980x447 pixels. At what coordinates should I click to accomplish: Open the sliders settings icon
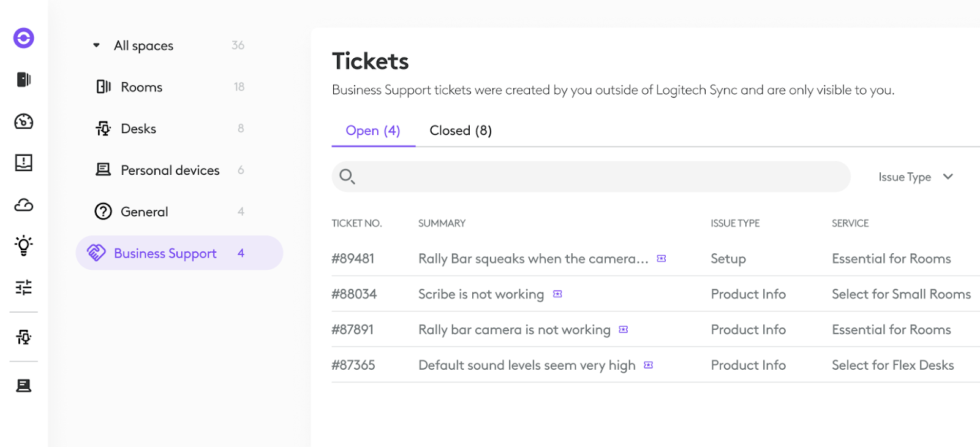(24, 287)
